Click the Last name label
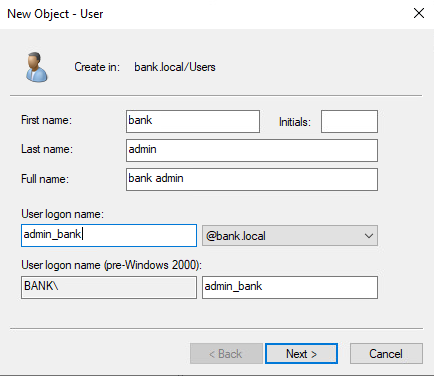The image size is (434, 376). [x=47, y=149]
